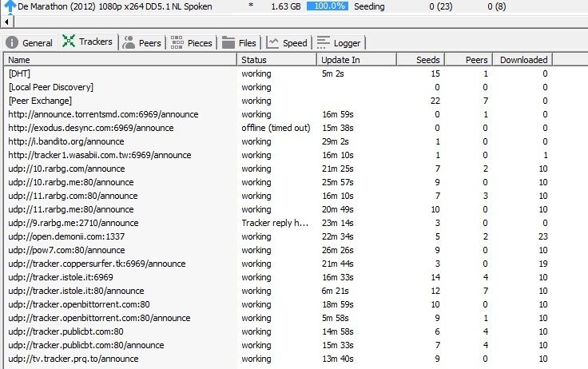Screen dimensions: 588x369
Task: Click downloaded count 23 for open.demonii.com
Action: (542, 236)
